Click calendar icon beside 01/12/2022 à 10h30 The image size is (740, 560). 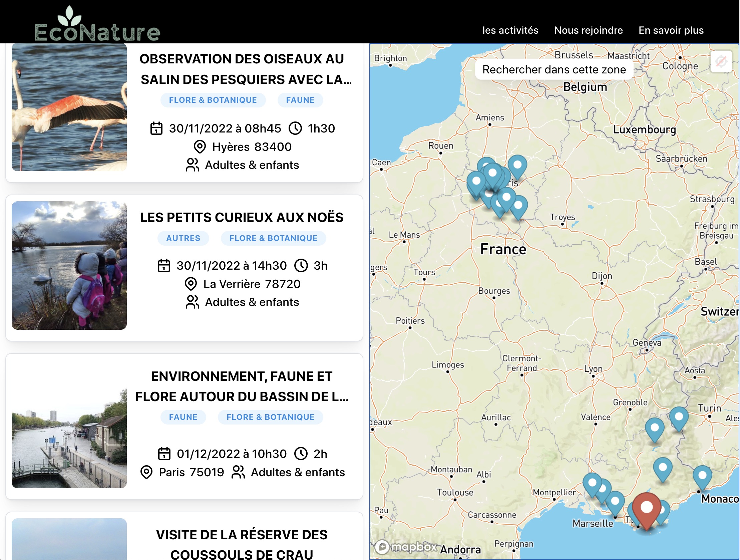[x=164, y=454]
